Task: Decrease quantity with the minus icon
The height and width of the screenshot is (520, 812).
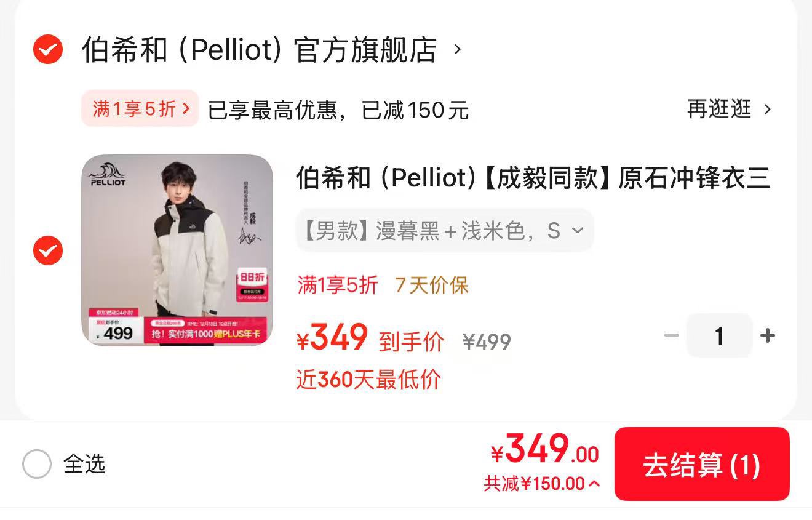Action: pyautogui.click(x=672, y=336)
